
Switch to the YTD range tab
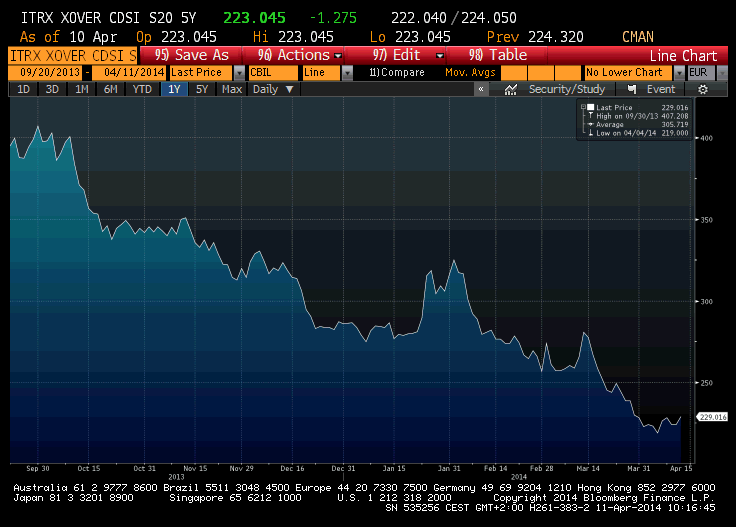[x=142, y=89]
